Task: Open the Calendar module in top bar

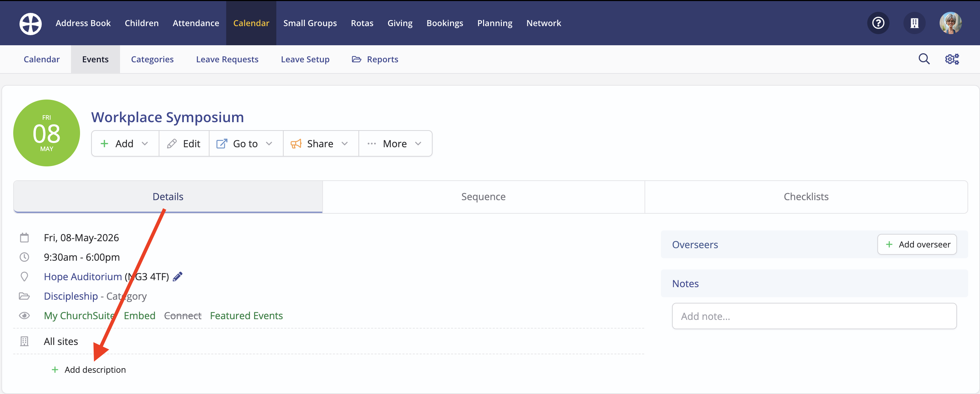Action: (251, 23)
